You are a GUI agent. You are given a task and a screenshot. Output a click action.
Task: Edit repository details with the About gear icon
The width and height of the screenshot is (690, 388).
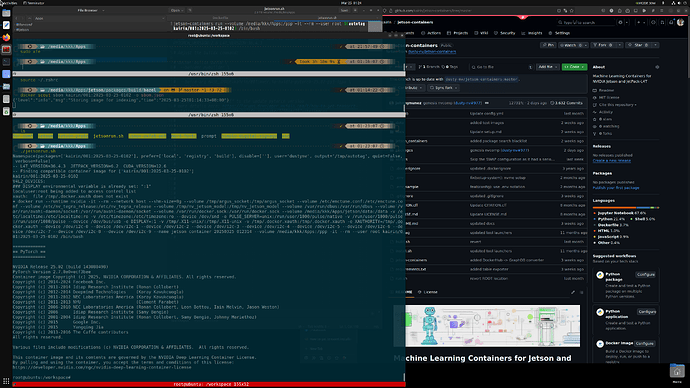pos(657,67)
